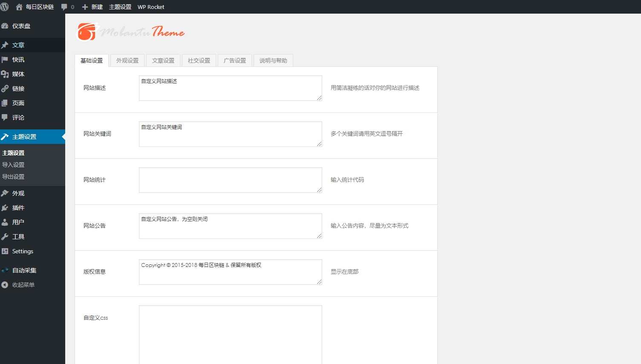Click the home icon beside 每日区块链

[x=19, y=7]
